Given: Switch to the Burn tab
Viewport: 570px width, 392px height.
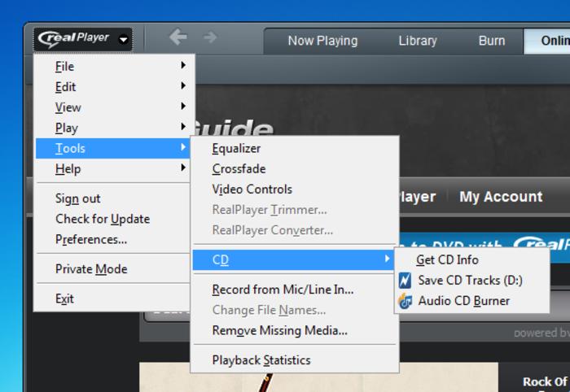Looking at the screenshot, I should [x=492, y=41].
